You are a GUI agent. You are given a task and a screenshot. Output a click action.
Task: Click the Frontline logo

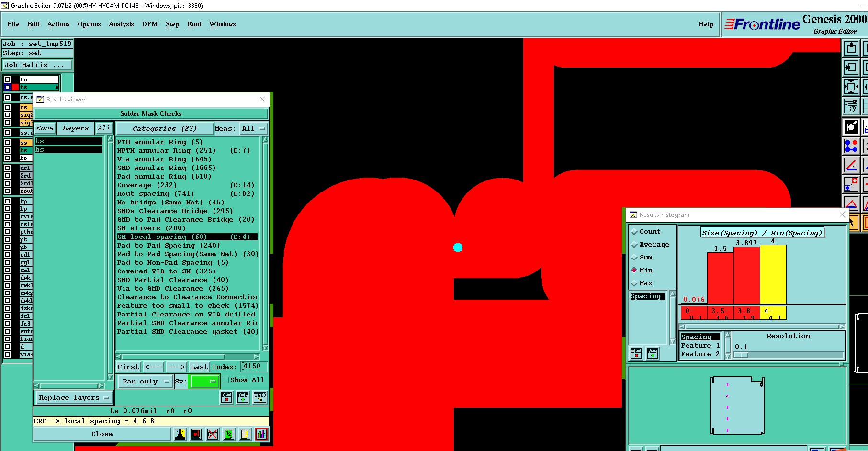pyautogui.click(x=762, y=24)
